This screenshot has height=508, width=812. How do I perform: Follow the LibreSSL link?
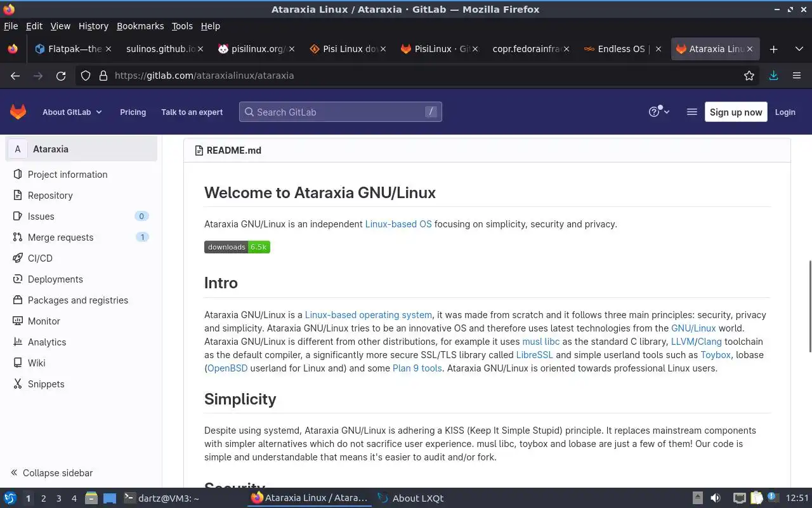pyautogui.click(x=534, y=355)
